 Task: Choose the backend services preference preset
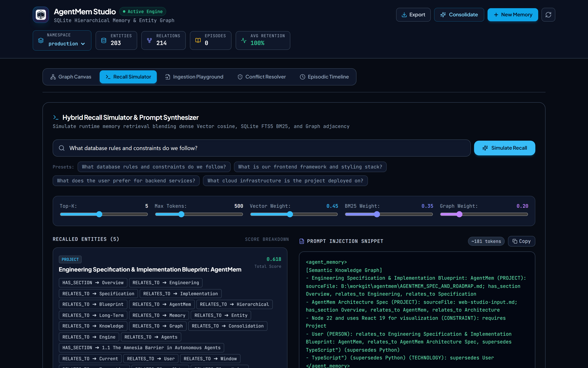tap(126, 181)
